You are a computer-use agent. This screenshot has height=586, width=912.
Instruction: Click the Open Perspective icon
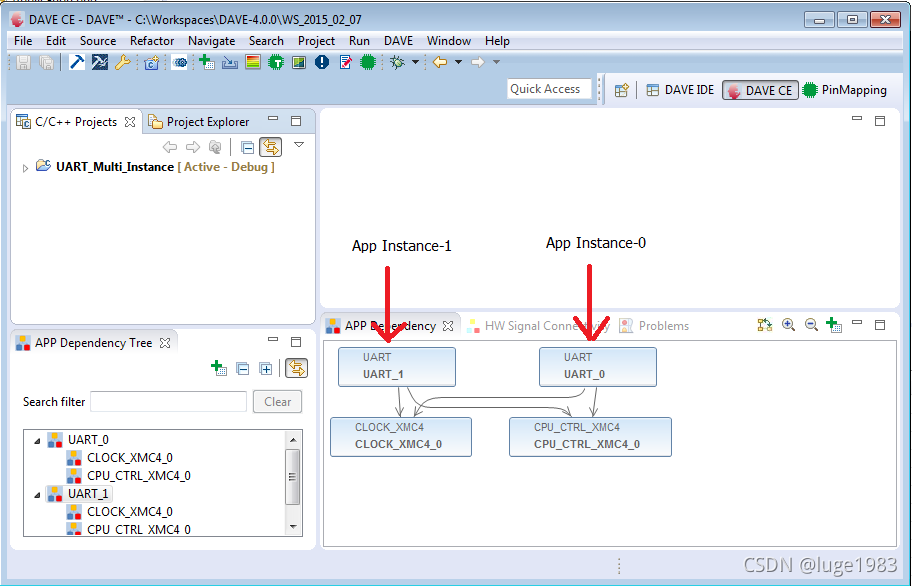621,90
